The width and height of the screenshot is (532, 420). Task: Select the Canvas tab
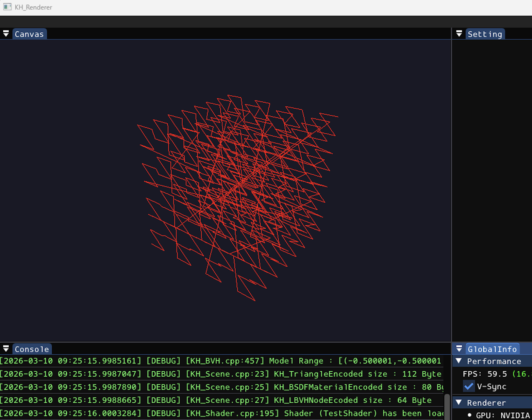pos(29,34)
